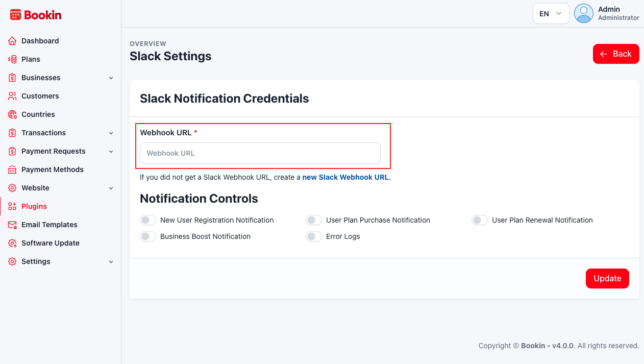Viewport: 644px width, 364px height.
Task: Click the Countries globe icon
Action: 12,114
